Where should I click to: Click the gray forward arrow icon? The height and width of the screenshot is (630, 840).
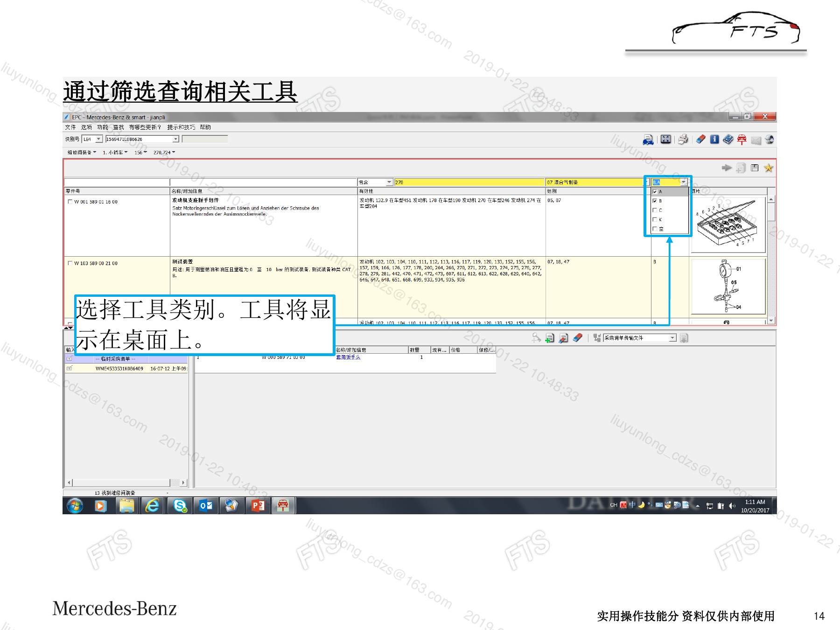[x=727, y=168]
